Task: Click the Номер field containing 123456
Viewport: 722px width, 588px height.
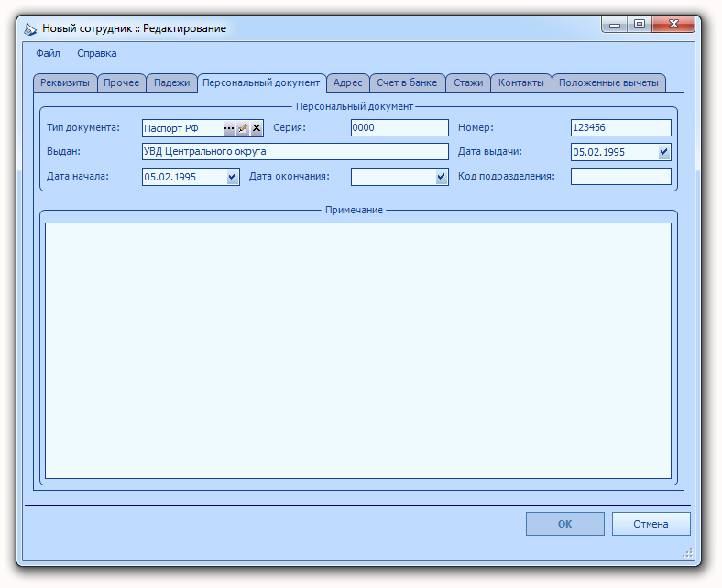Action: (620, 127)
